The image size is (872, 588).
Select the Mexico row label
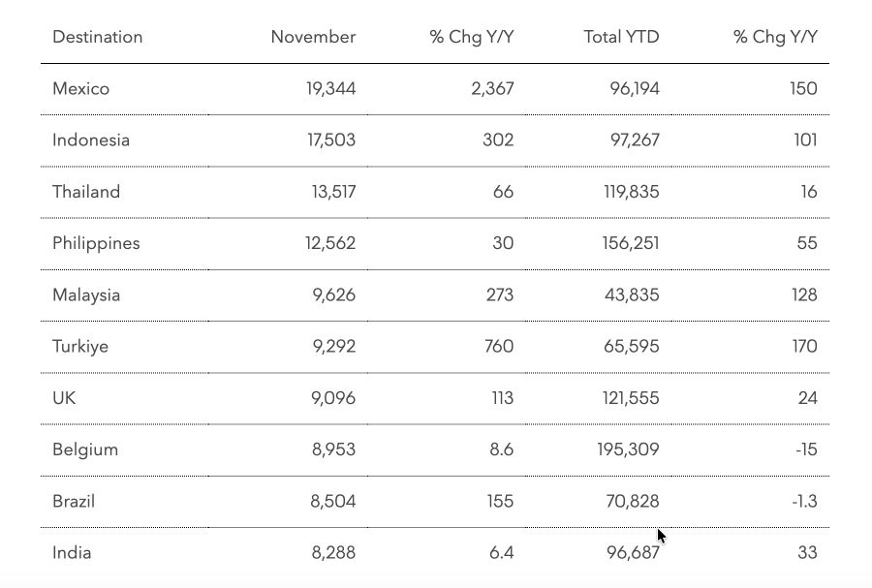tap(81, 89)
